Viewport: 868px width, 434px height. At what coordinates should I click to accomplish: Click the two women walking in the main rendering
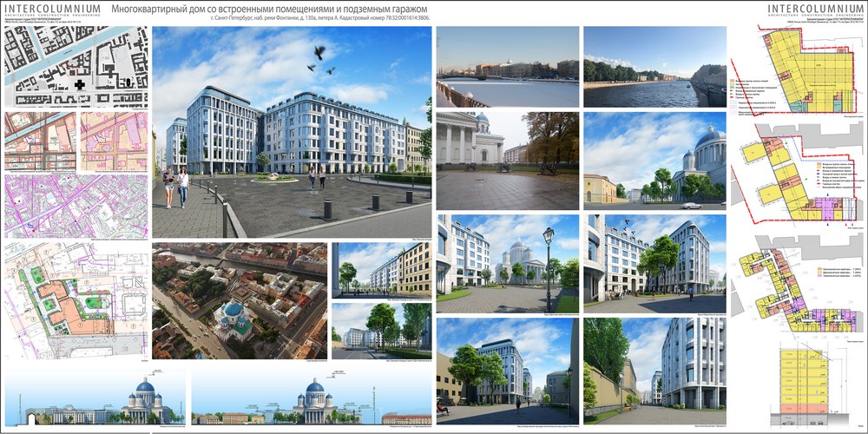click(175, 185)
